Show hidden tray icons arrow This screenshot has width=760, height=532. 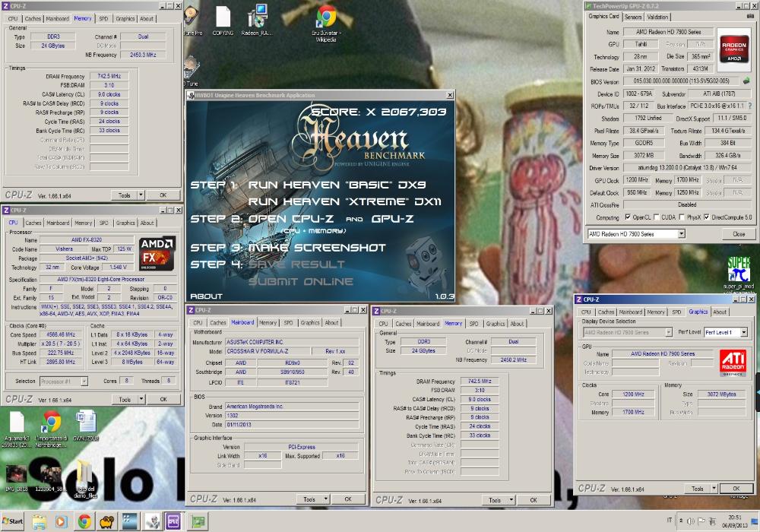[x=680, y=521]
